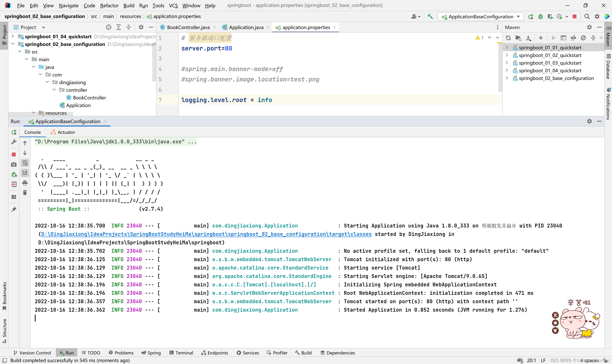
Task: Click the Build project hammer icon
Action: click(x=430, y=16)
